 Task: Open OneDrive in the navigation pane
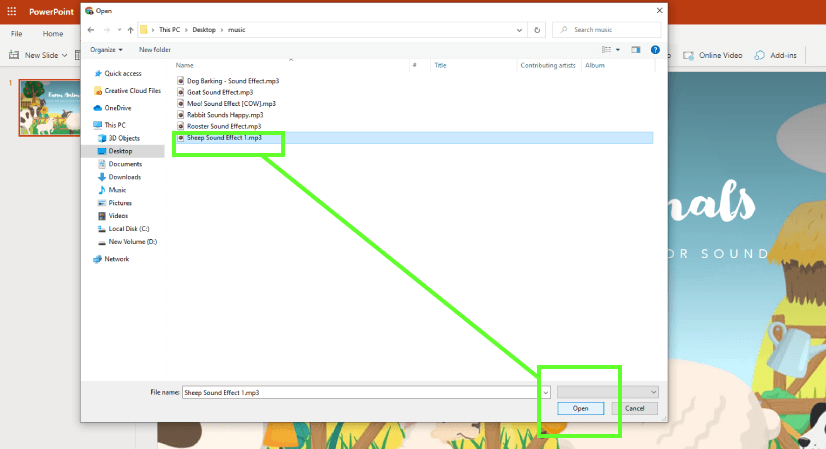coord(117,108)
